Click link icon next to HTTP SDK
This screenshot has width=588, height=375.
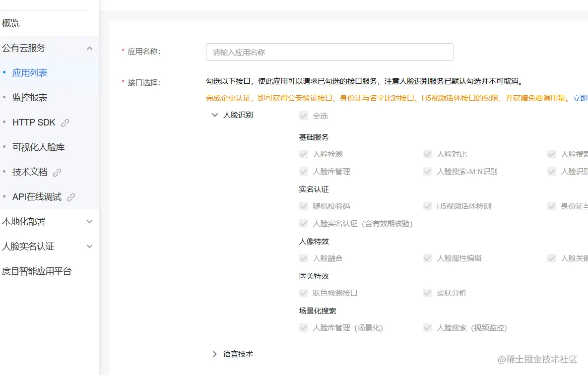[x=65, y=123]
